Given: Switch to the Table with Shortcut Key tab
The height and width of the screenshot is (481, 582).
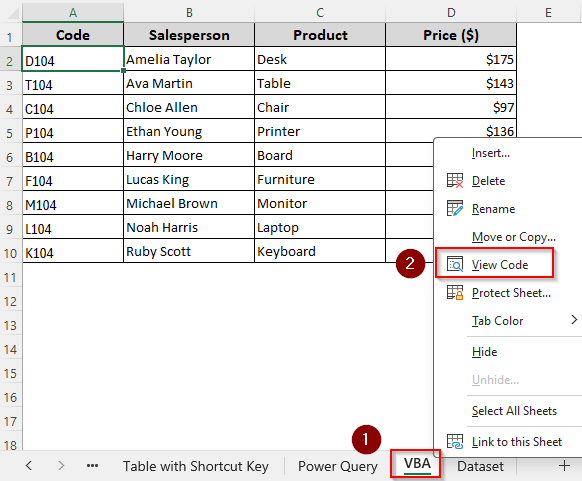Looking at the screenshot, I should (x=196, y=466).
